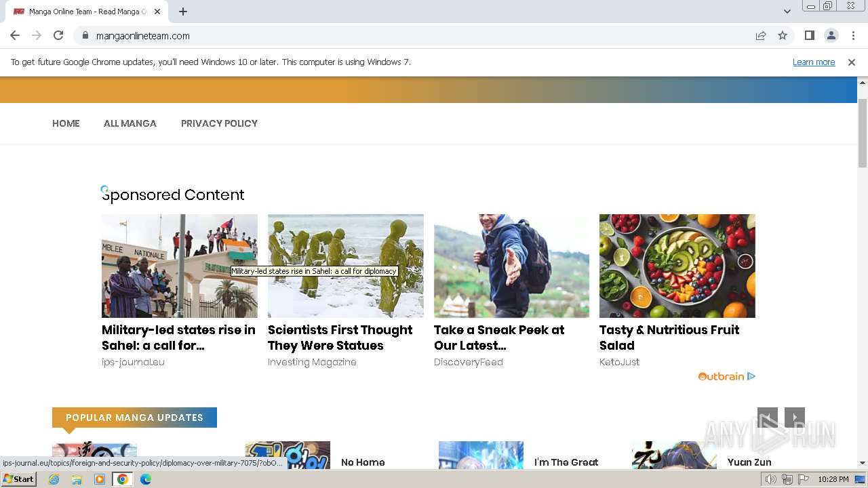Viewport: 868px width, 488px height.
Task: Click Take a Sneak Peek headline
Action: click(x=499, y=338)
